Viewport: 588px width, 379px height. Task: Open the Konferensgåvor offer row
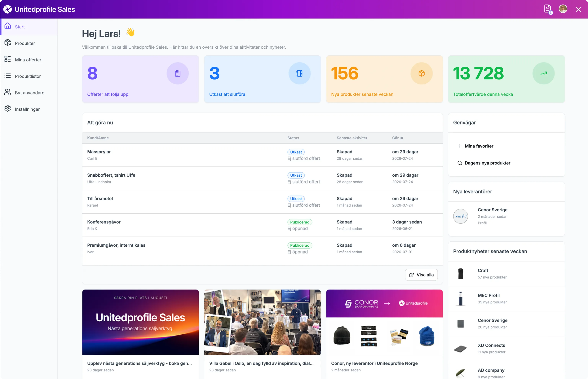(x=262, y=225)
